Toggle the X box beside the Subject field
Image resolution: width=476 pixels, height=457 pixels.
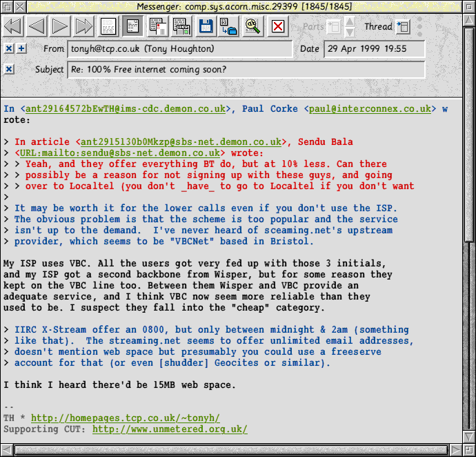(x=9, y=69)
